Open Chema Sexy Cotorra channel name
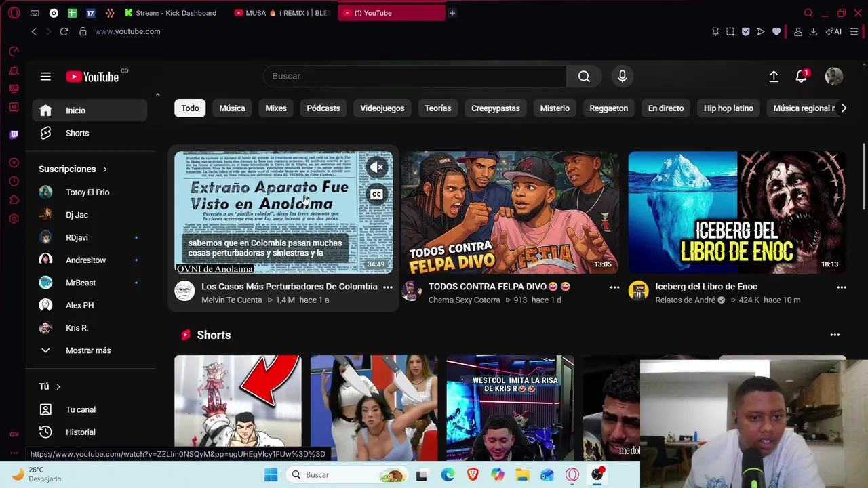Image resolution: width=868 pixels, height=488 pixels. click(464, 300)
